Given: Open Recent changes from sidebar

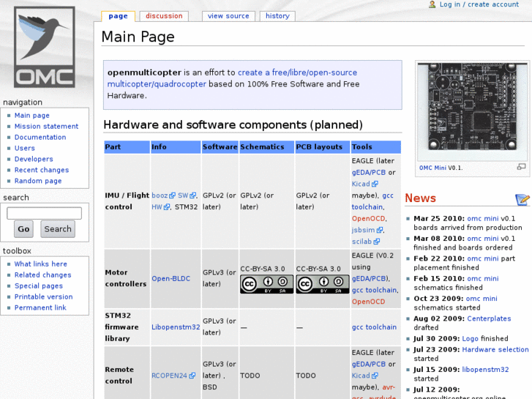Looking at the screenshot, I should (42, 170).
